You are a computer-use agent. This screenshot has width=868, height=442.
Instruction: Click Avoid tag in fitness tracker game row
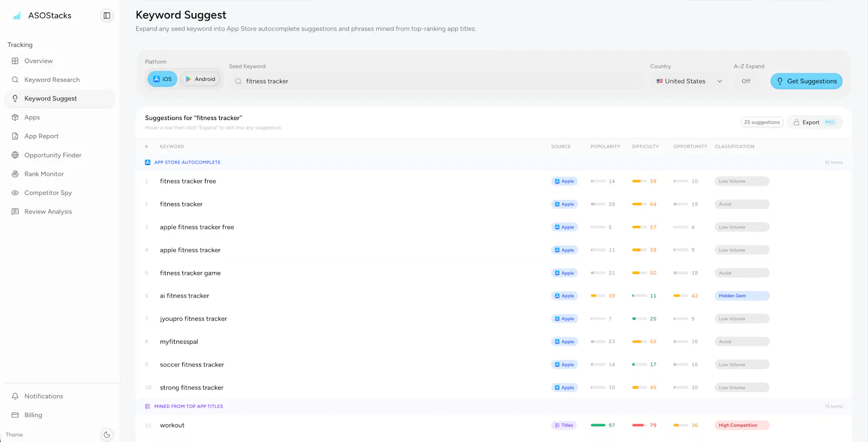[x=742, y=273]
